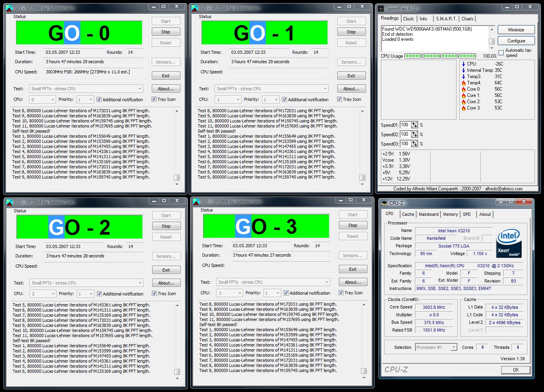
Task: Click OK in the CPU-Z window
Action: pos(516,370)
